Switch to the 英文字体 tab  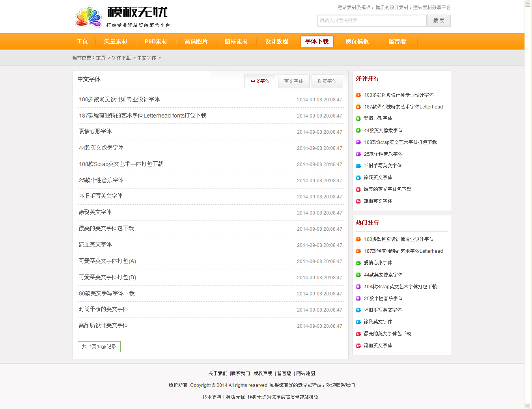[293, 81]
